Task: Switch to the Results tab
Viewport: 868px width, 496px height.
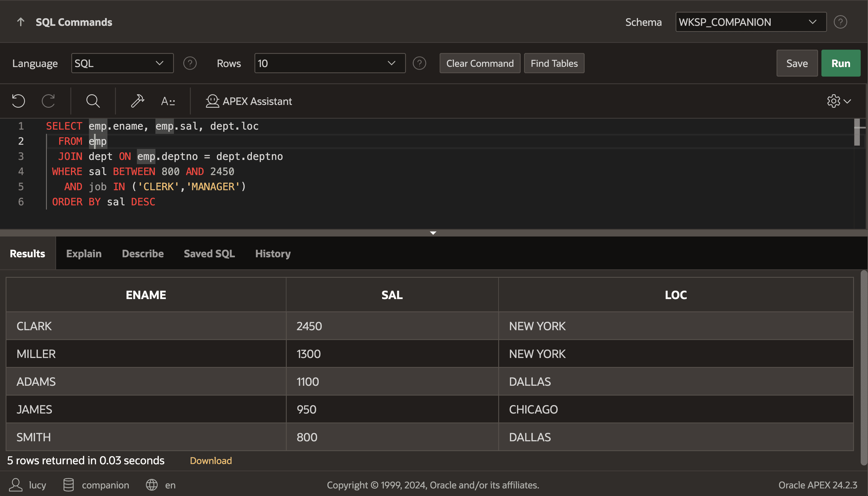Action: [27, 253]
